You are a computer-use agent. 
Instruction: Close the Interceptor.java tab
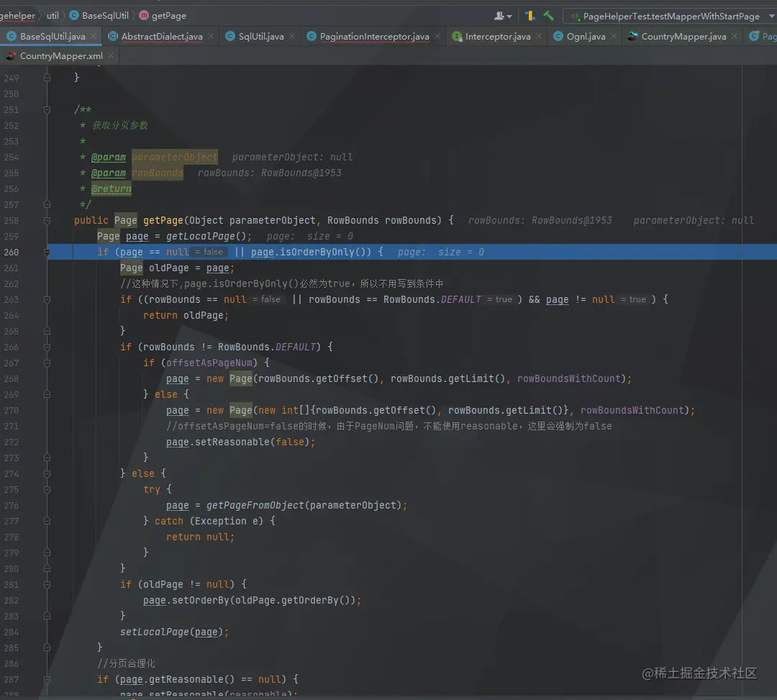point(539,36)
